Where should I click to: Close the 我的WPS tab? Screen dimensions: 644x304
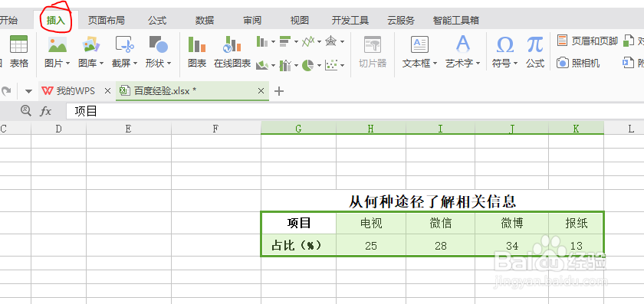107,90
